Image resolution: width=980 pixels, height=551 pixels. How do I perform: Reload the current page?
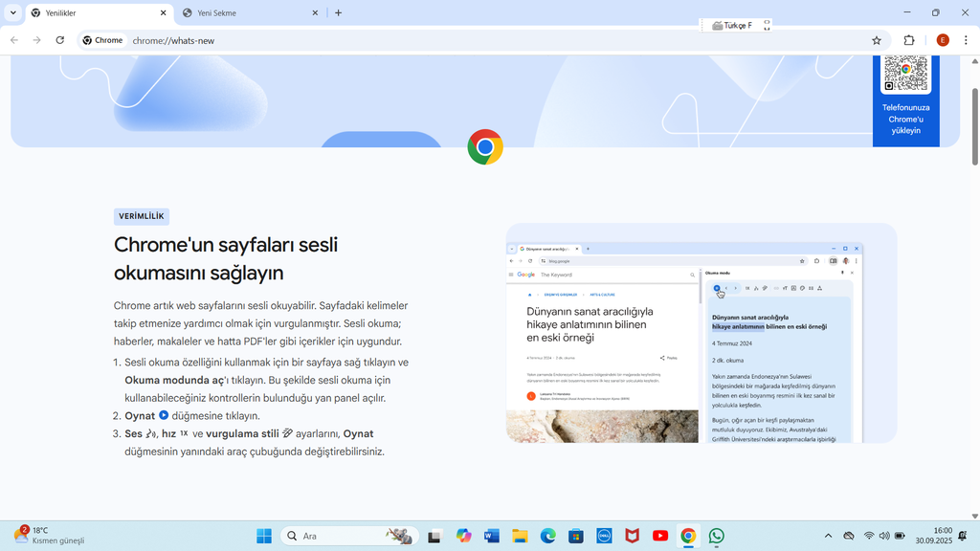[60, 40]
